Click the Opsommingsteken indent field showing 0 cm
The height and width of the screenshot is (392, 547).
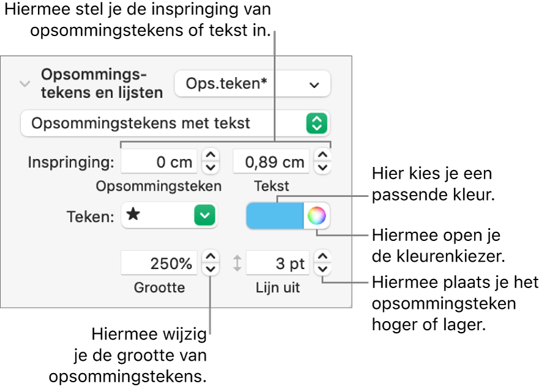[x=160, y=162]
